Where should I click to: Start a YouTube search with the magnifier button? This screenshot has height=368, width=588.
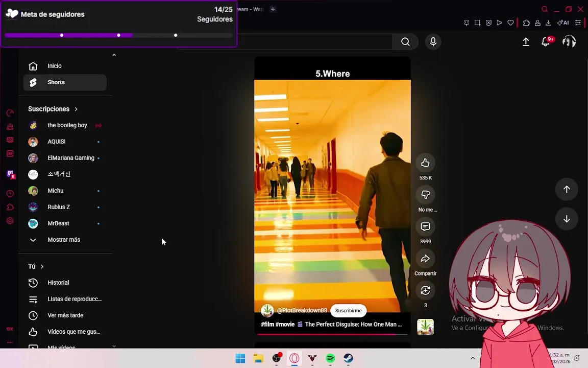[405, 42]
